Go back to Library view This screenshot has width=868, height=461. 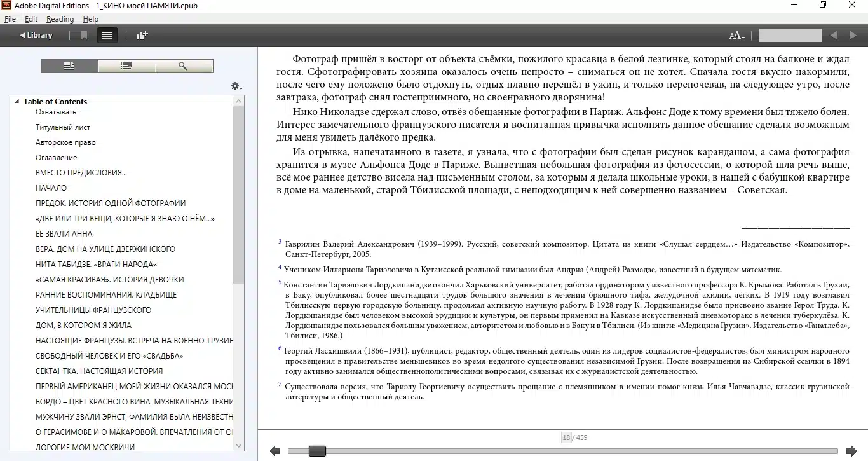36,35
